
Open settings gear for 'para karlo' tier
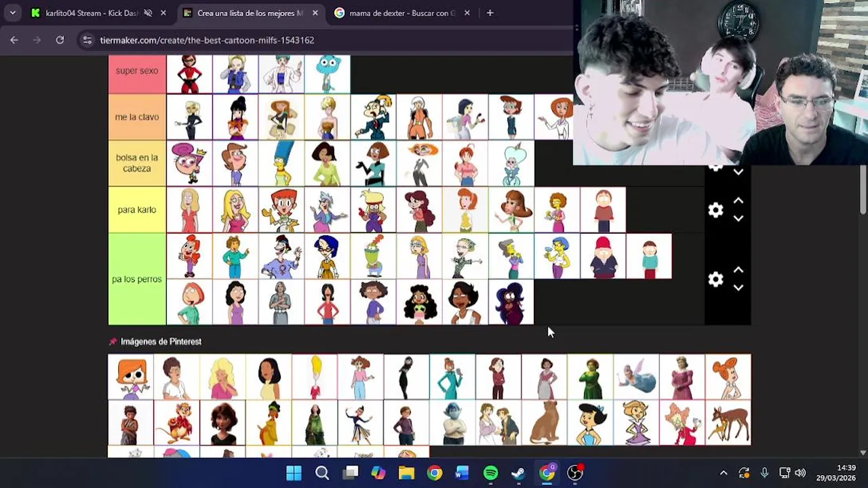coord(715,210)
